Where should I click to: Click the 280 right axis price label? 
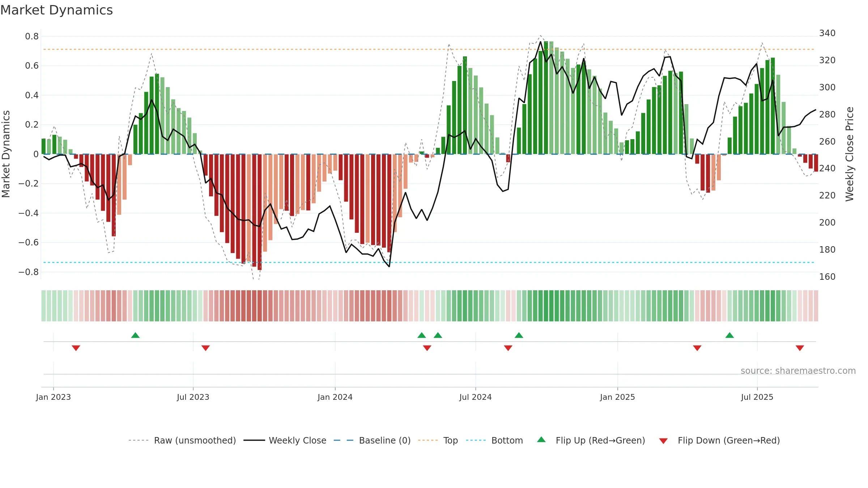[x=827, y=114]
